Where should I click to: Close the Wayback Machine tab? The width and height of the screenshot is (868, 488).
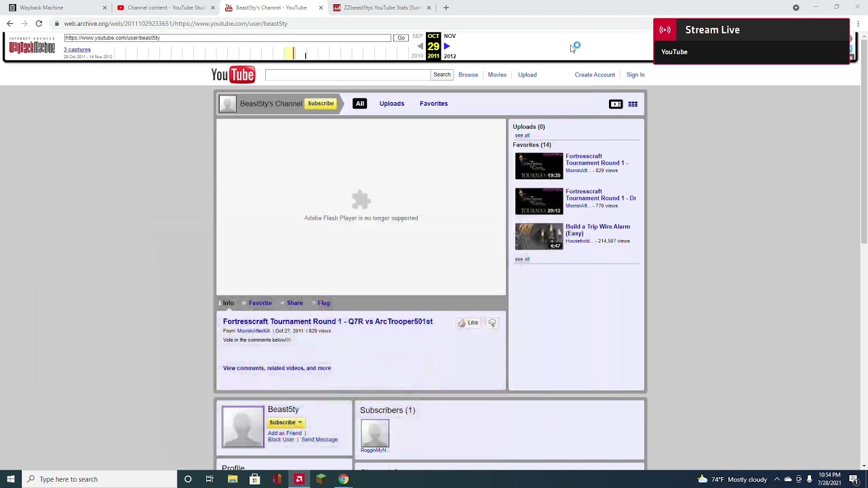tap(104, 7)
